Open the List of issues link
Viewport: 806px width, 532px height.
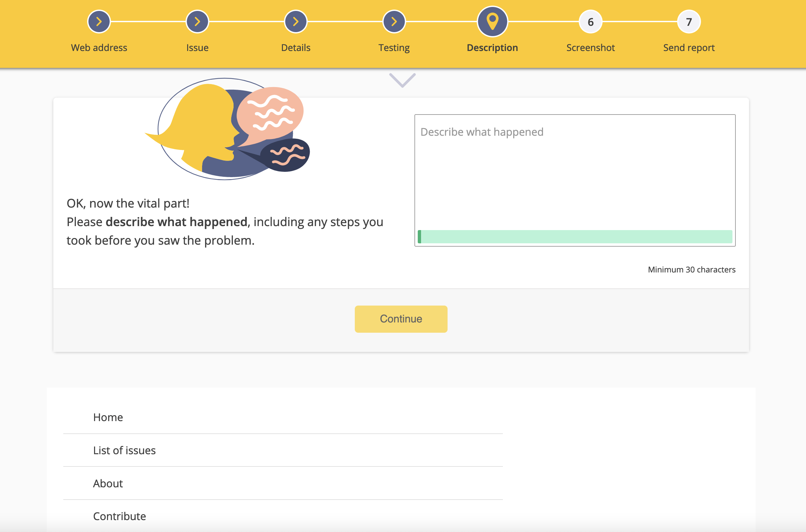click(x=124, y=450)
